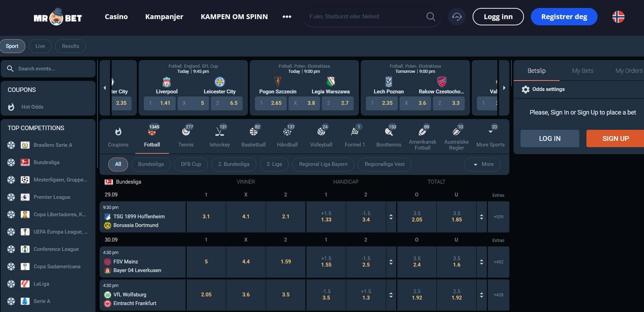The width and height of the screenshot is (644, 312).
Task: Filter by DFB Cup chip
Action: [191, 164]
